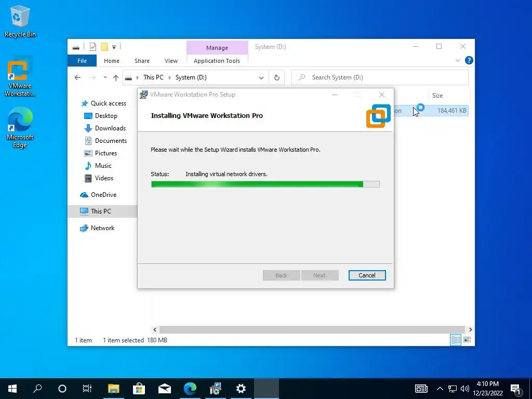Click the VMware Setup title bar icon
Screen dimensions: 532x399
(143, 95)
